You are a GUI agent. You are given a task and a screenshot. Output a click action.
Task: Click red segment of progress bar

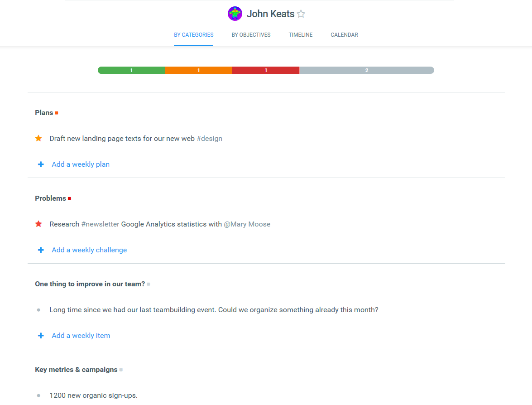pos(266,70)
